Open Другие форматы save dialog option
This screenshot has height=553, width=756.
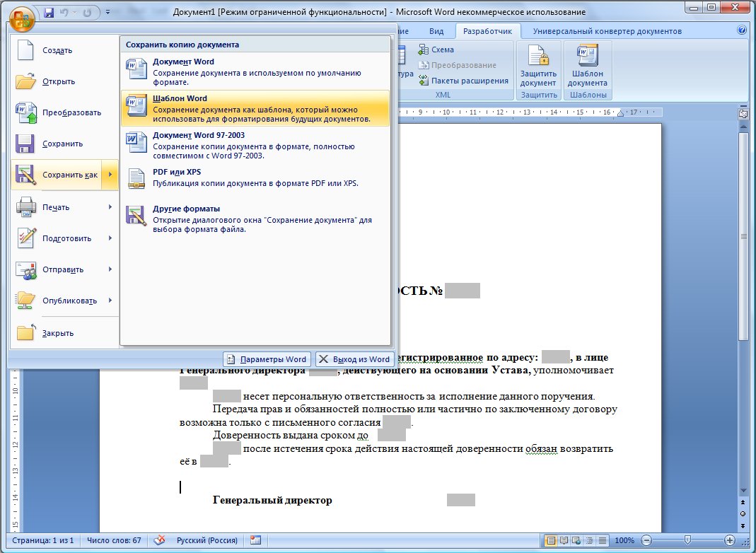(x=255, y=218)
